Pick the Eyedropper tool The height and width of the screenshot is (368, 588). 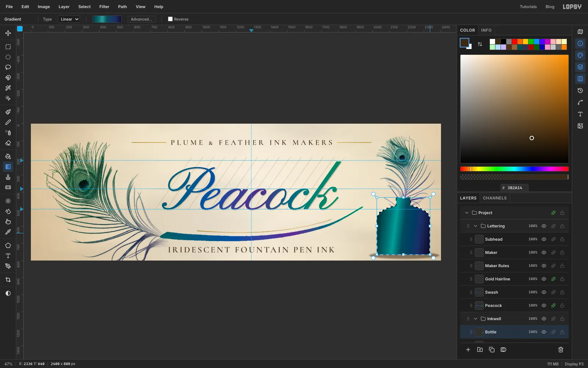(x=8, y=232)
